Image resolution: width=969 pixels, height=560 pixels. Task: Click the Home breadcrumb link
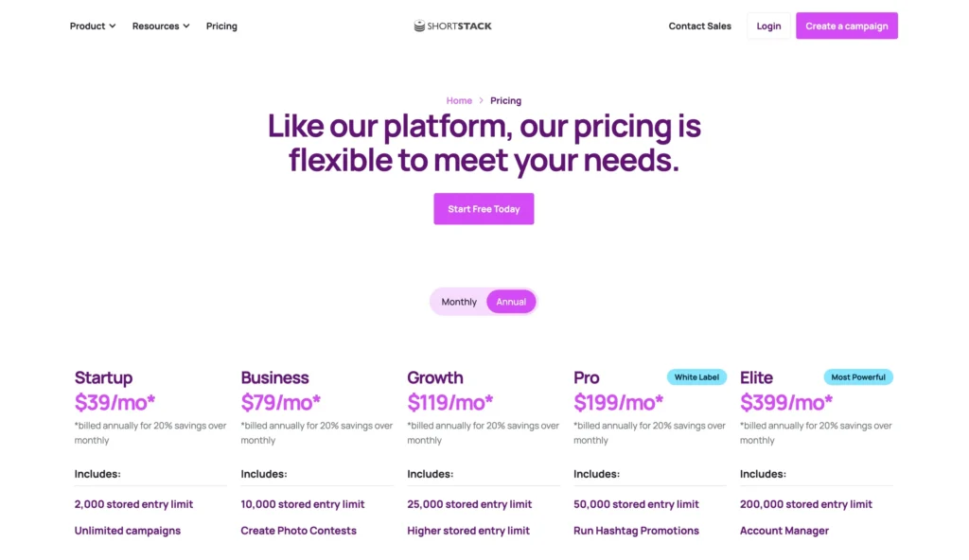[x=459, y=100]
